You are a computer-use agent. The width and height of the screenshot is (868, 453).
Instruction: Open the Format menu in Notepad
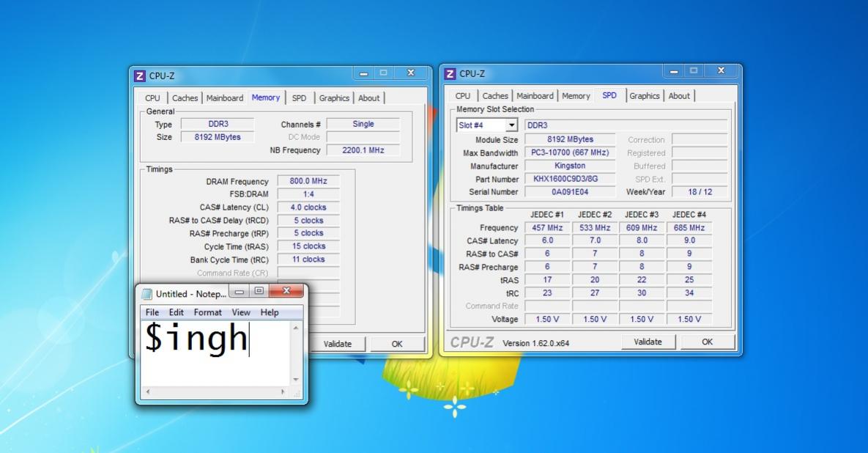click(x=207, y=312)
